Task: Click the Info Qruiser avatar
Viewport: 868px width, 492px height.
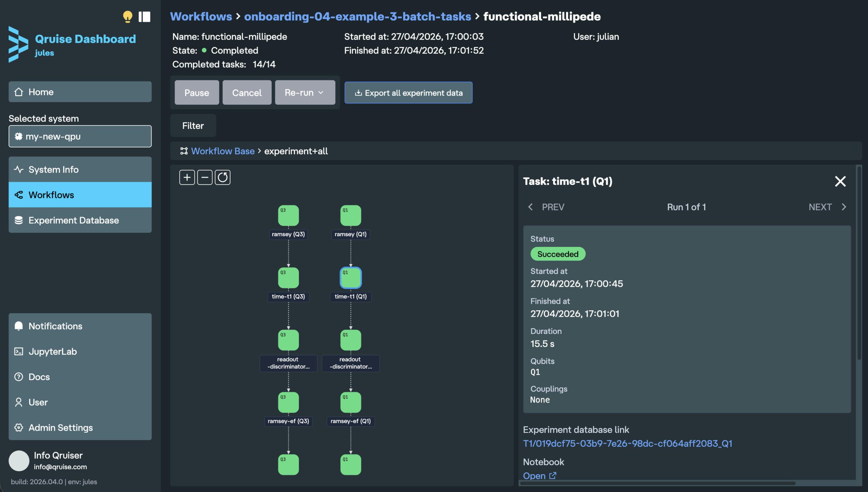Action: pyautogui.click(x=19, y=460)
